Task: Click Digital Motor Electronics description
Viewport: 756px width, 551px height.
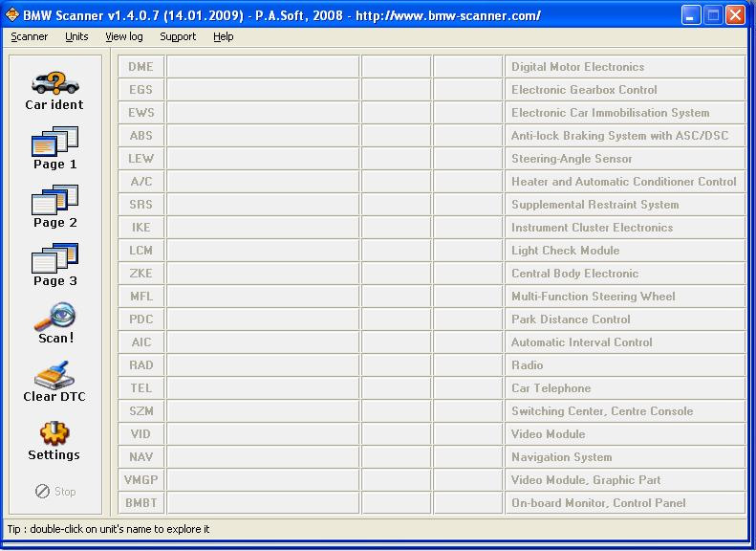Action: [x=577, y=67]
